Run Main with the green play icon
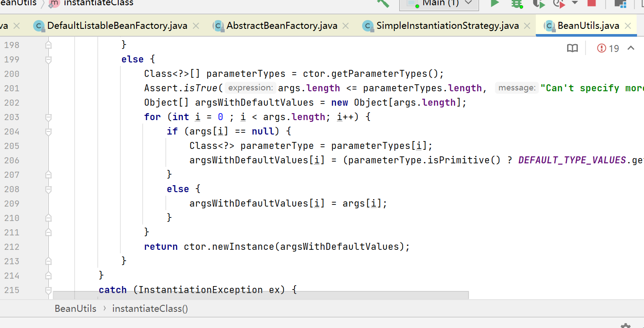This screenshot has width=644, height=328. 494,3
